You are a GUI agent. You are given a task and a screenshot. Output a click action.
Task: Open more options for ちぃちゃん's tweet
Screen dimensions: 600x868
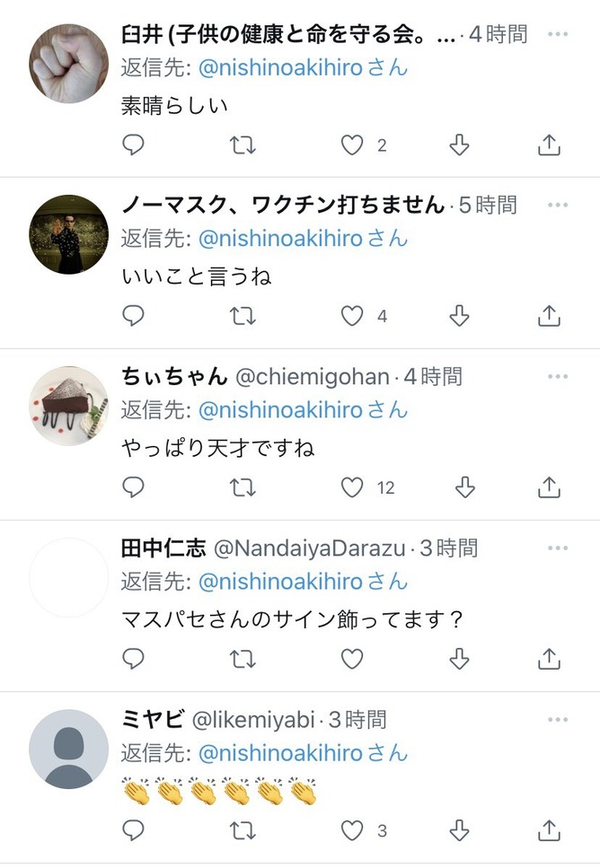click(558, 376)
